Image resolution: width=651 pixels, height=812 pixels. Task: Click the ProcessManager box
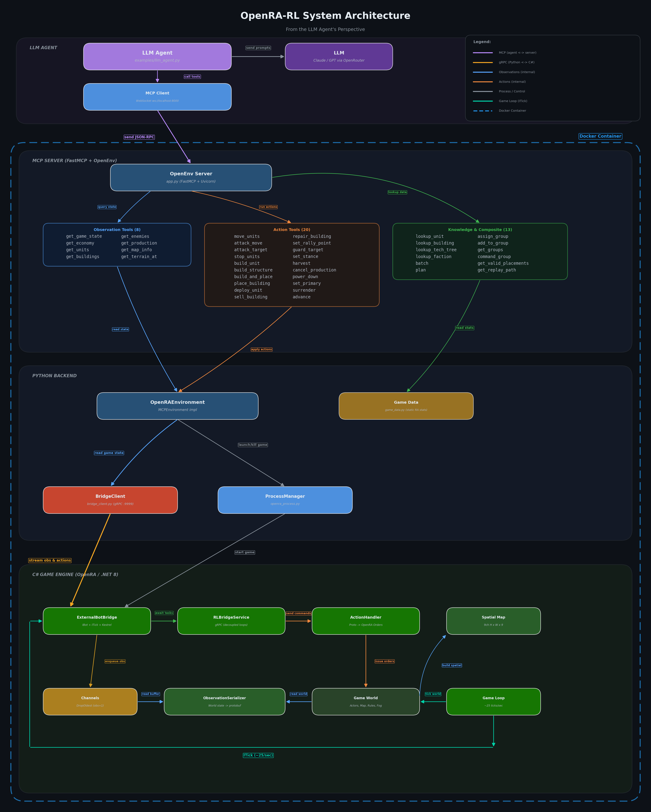point(285,500)
